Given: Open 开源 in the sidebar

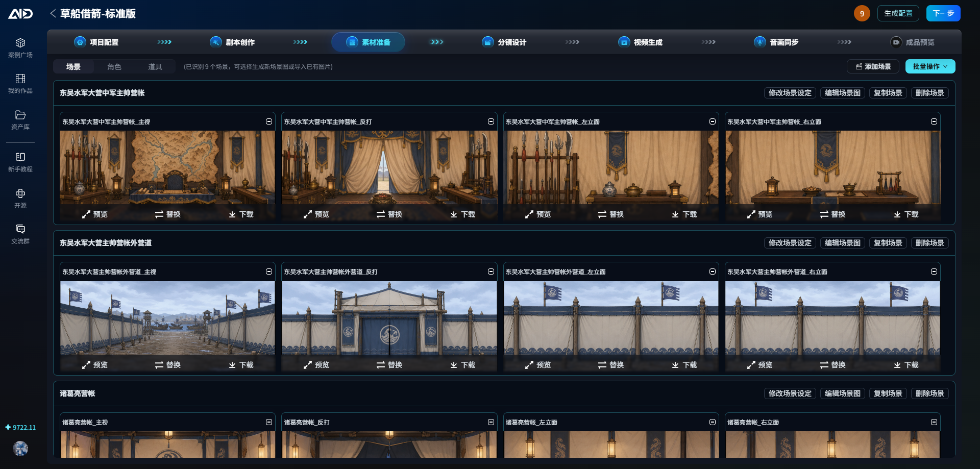Looking at the screenshot, I should click(20, 199).
